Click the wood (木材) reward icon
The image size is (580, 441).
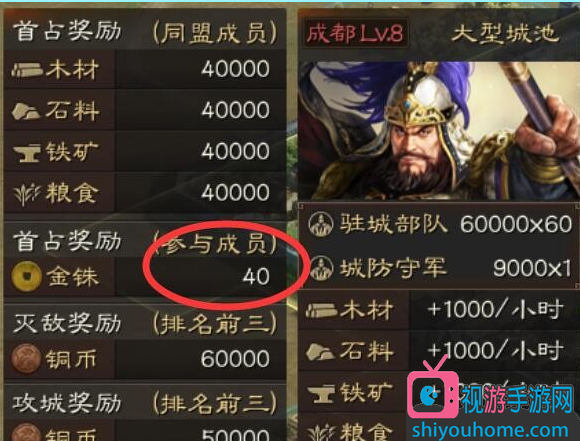(x=27, y=70)
